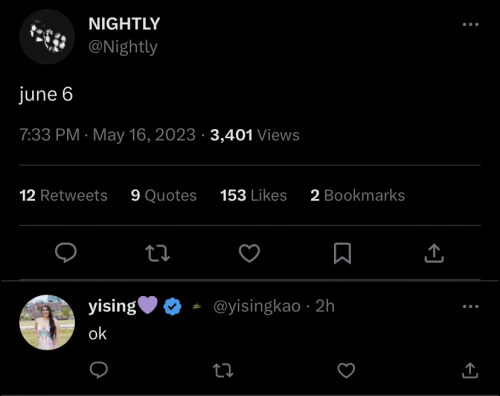Open yising's profile photo
The width and height of the screenshot is (500, 396).
(47, 322)
